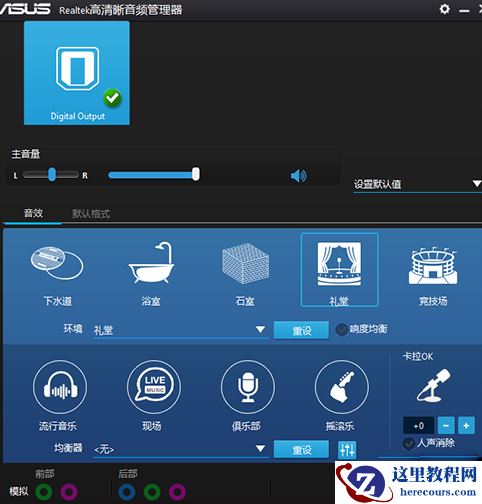482x504 pixels.
Task: Click the rear pink analog jack
Action: pos(177,492)
